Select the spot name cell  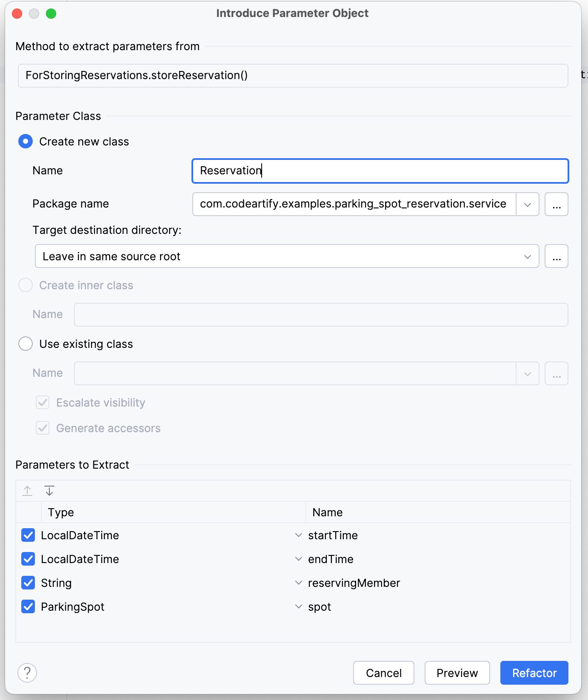click(438, 606)
